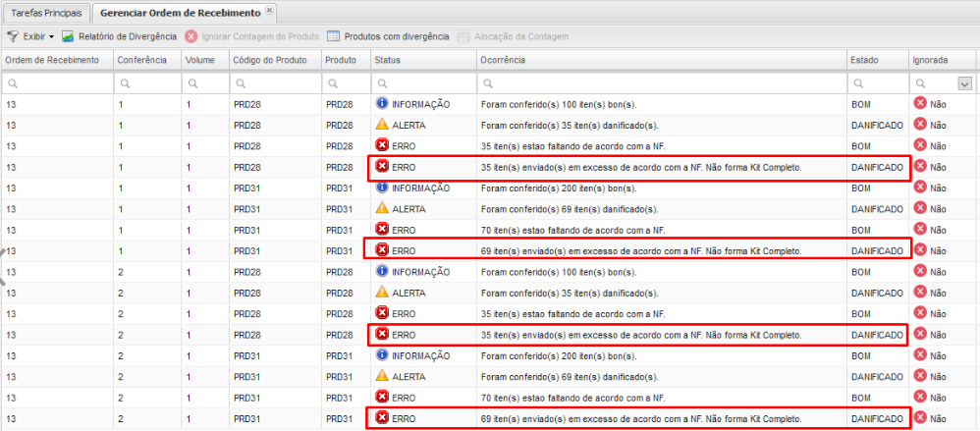Select '69 iten(s) enviado(s) em excesso' cell in Conferência 2

pyautogui.click(x=641, y=418)
